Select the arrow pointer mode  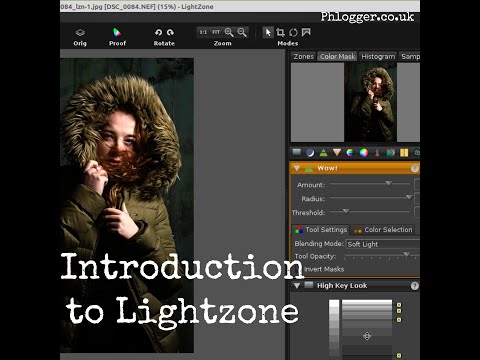(x=268, y=32)
